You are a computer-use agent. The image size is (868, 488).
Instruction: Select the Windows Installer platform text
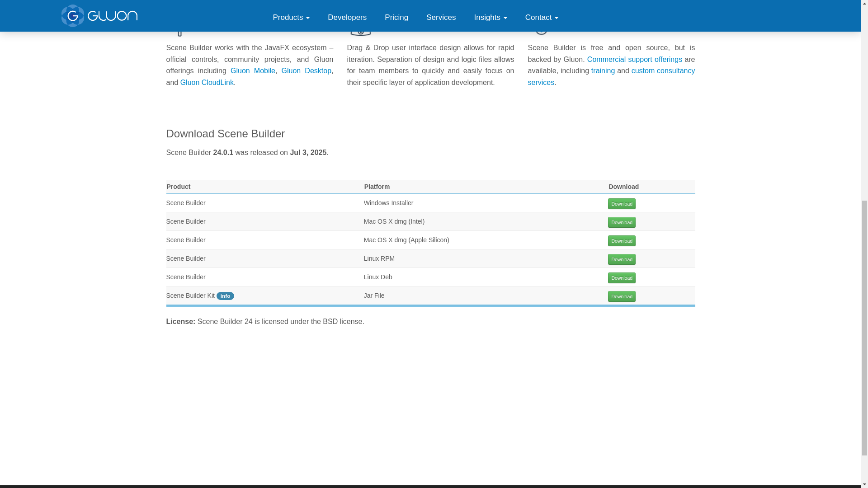click(388, 203)
